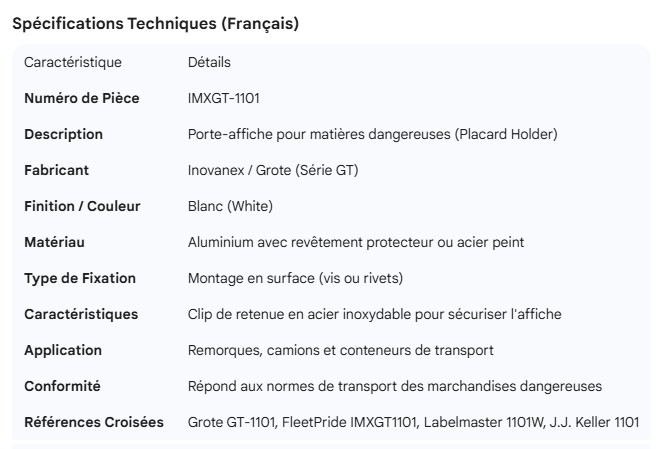Image resolution: width=661 pixels, height=449 pixels.
Task: Select the 'Finition / Couleur' row label
Action: click(x=82, y=206)
